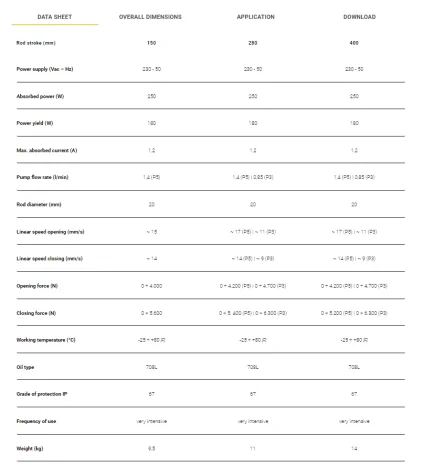
Task: Click the Grade of protection IP label
Action: coord(42,394)
